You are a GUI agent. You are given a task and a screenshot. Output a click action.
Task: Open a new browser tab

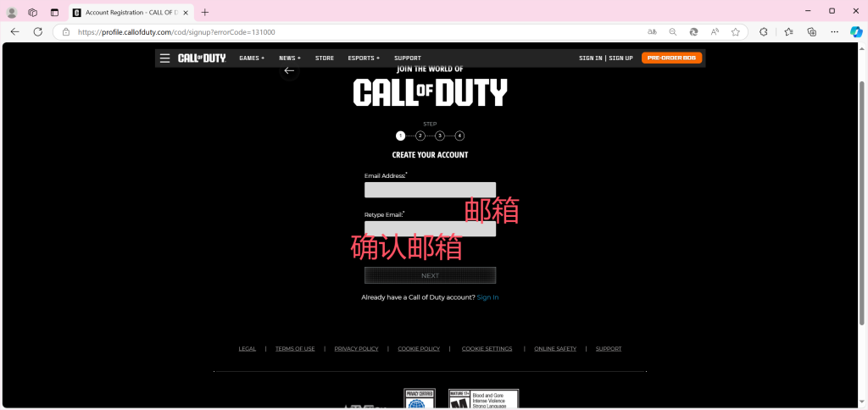point(205,12)
